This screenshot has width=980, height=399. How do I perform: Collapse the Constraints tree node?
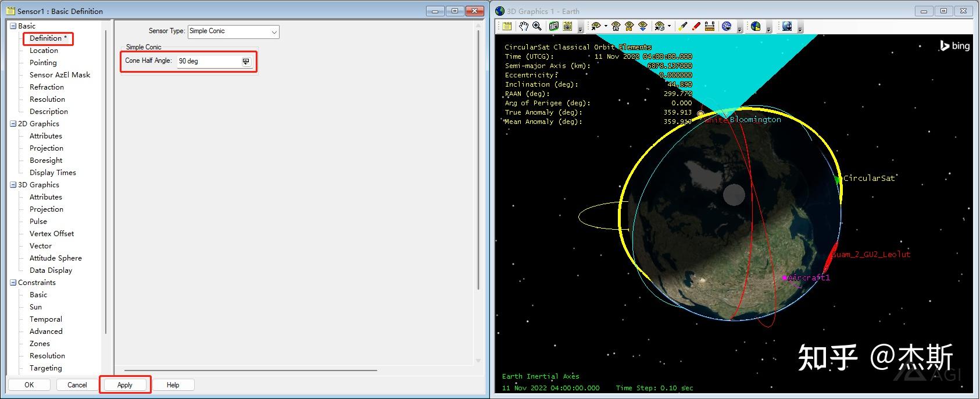(13, 282)
